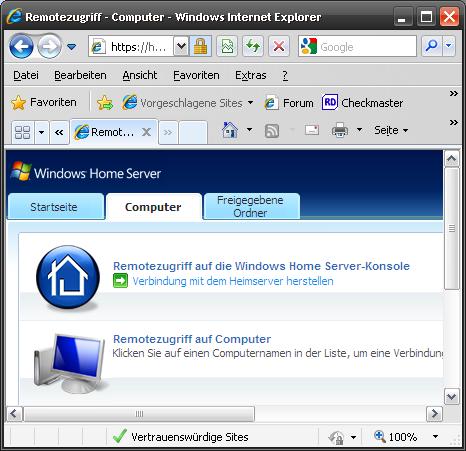
Task: Open the recent pages dropdown arrow
Action: tap(72, 46)
